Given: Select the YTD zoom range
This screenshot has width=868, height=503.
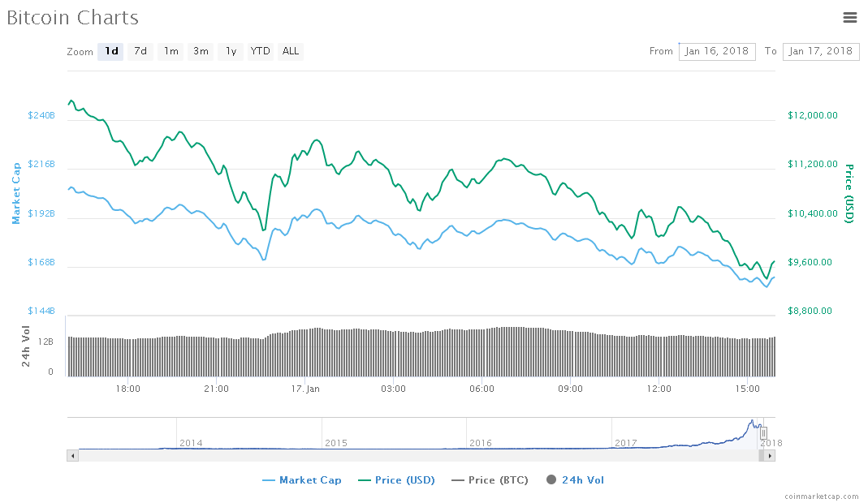Looking at the screenshot, I should tap(260, 51).
